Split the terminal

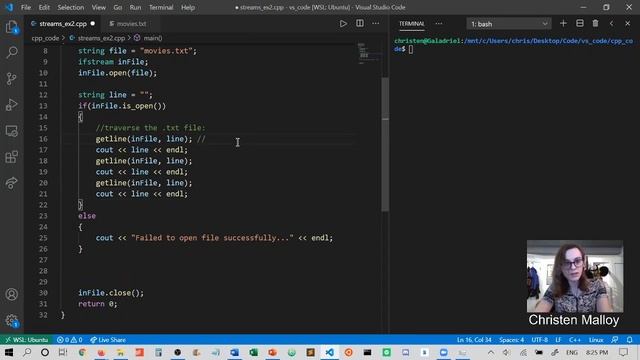pos(580,24)
